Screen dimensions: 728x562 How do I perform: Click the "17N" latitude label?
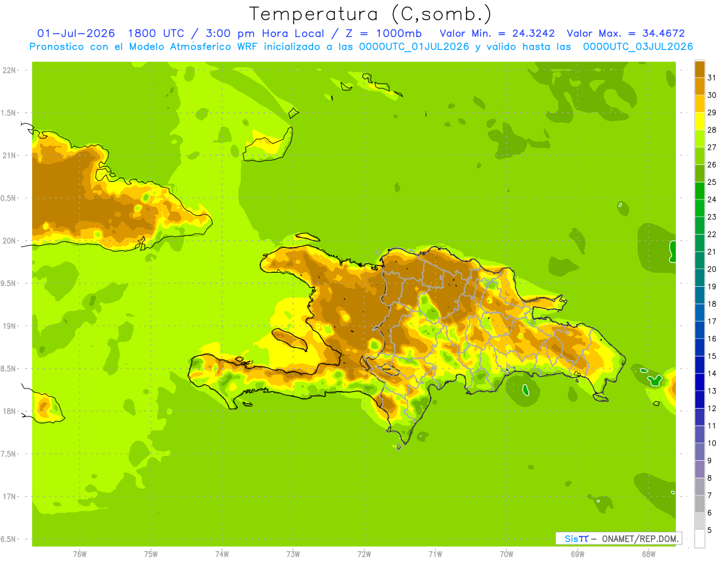9,497
